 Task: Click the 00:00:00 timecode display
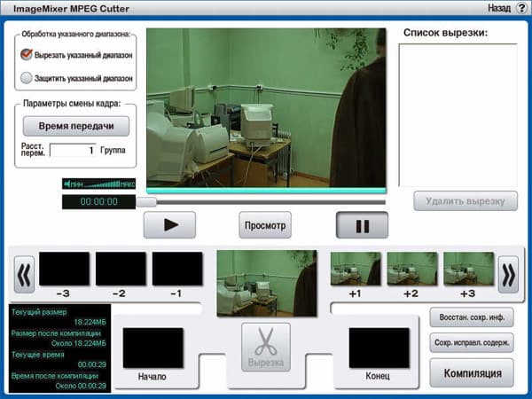pyautogui.click(x=98, y=202)
